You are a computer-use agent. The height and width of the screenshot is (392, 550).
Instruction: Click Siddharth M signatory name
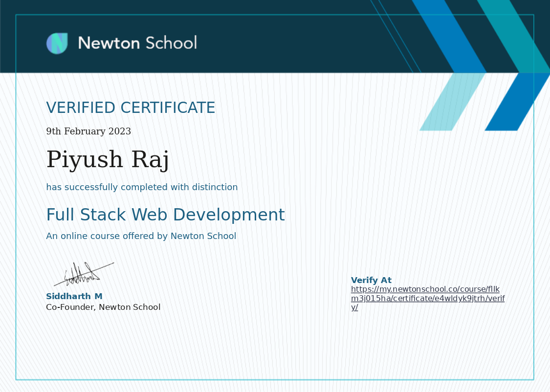coord(74,296)
